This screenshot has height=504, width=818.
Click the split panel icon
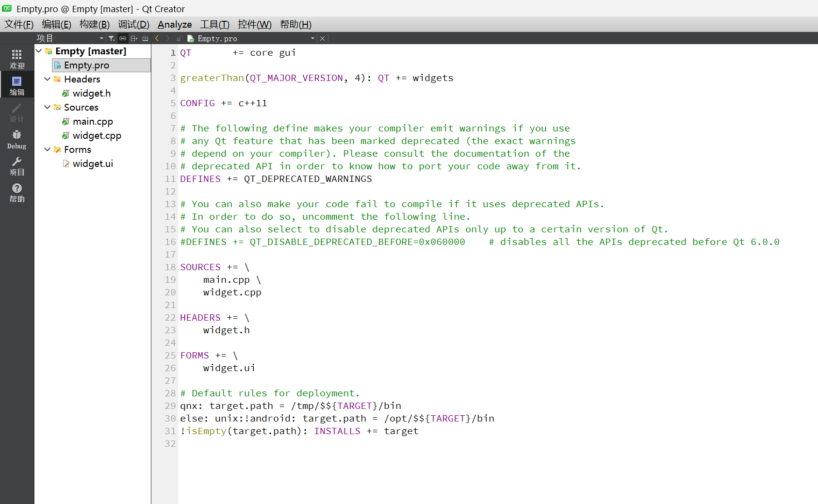pyautogui.click(x=134, y=38)
